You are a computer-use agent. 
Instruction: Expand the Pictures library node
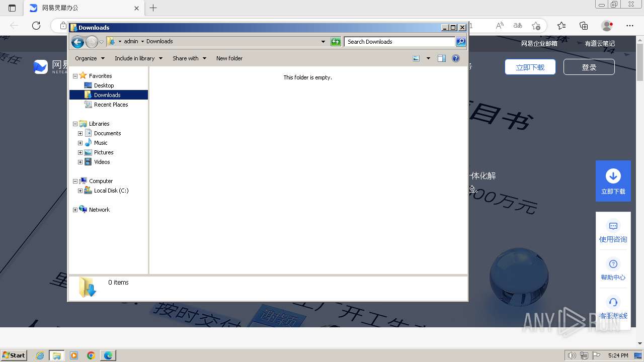(x=80, y=152)
